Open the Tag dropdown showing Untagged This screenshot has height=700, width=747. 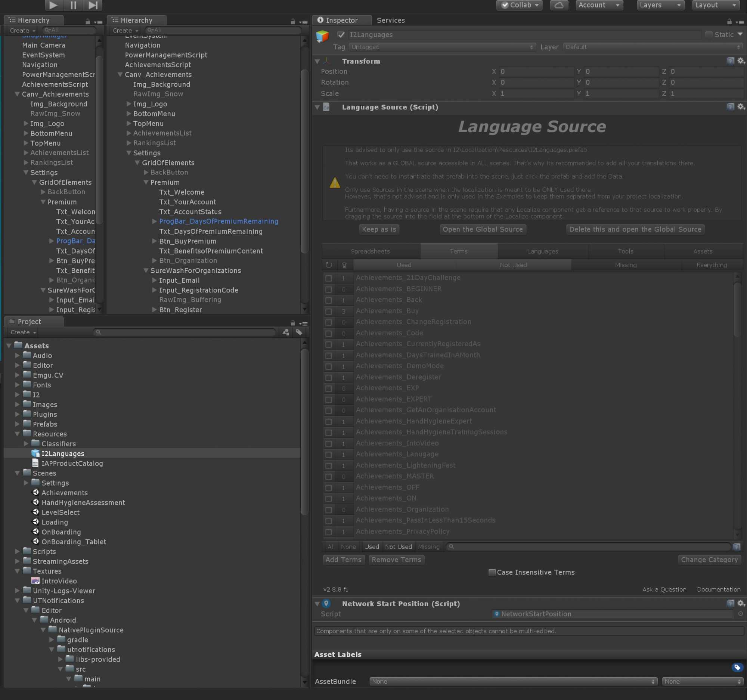click(x=442, y=47)
